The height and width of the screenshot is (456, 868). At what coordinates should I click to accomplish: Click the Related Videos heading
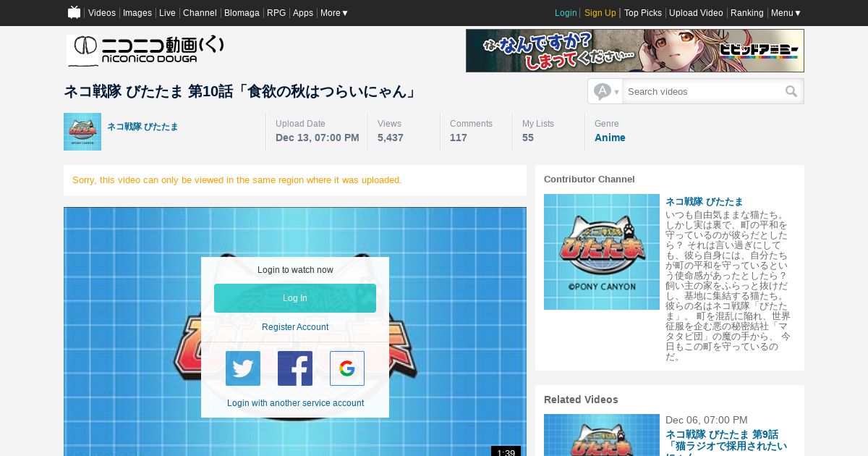(x=581, y=400)
